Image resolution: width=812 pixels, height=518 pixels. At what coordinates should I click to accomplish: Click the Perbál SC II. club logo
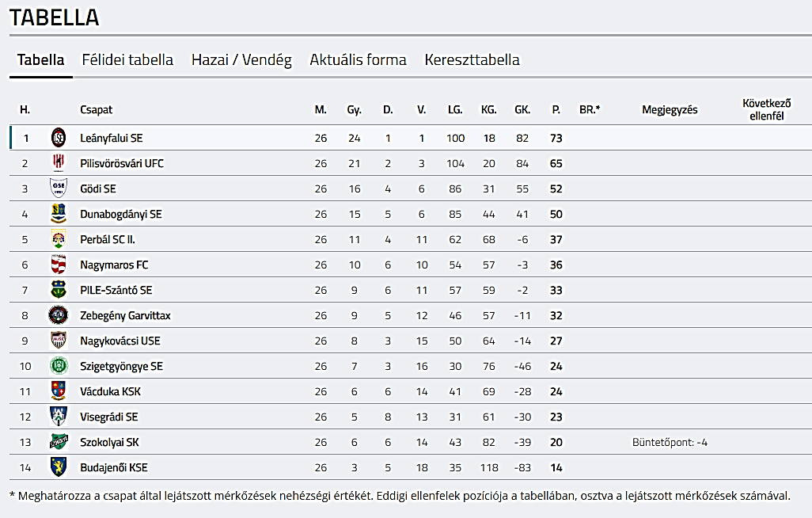pyautogui.click(x=59, y=239)
